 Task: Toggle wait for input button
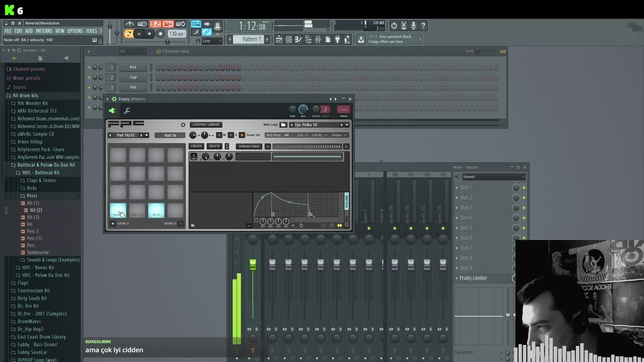point(142,24)
